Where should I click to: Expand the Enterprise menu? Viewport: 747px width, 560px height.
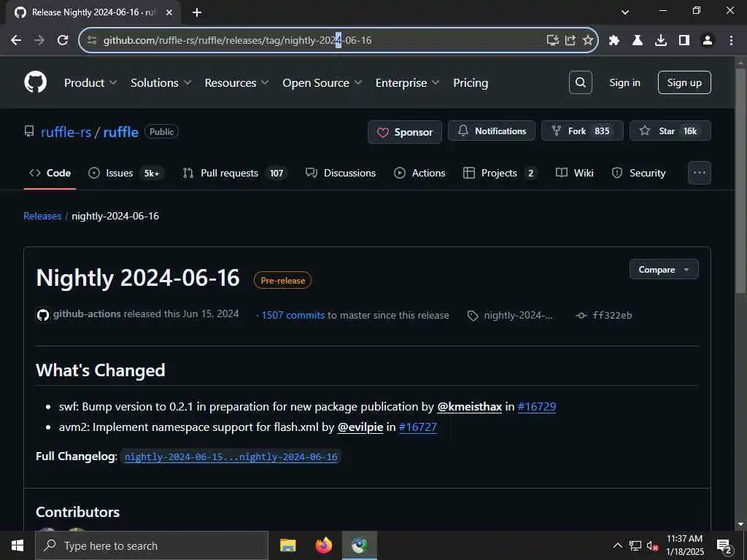pyautogui.click(x=407, y=82)
